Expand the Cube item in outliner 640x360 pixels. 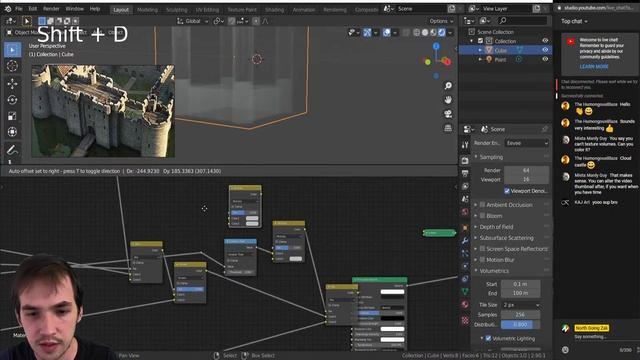click(x=480, y=50)
